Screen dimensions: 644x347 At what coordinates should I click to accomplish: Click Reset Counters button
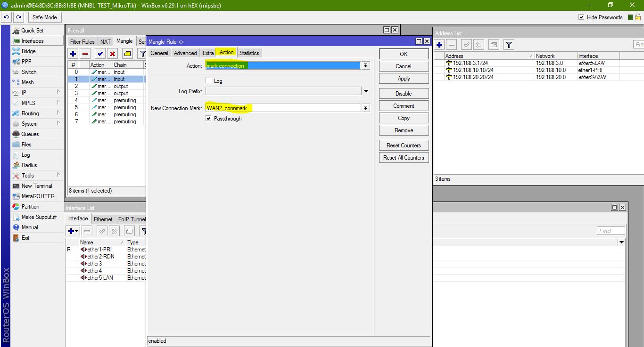tap(404, 145)
